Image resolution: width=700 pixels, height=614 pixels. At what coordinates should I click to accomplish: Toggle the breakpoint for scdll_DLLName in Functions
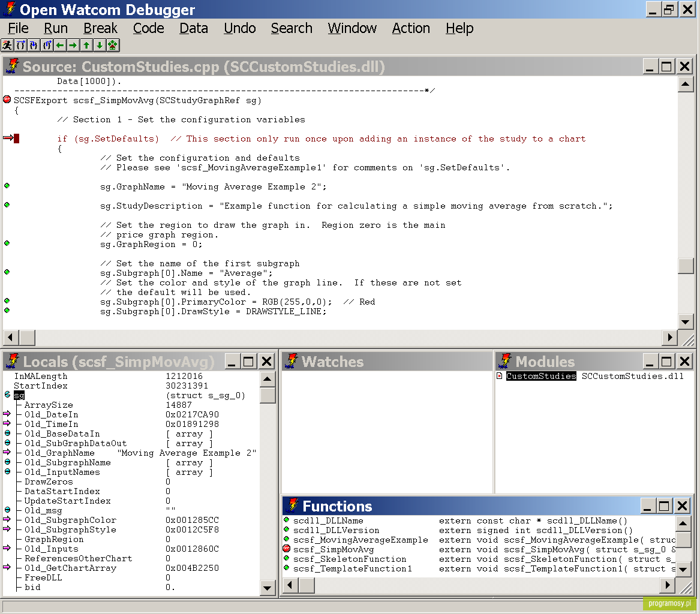(x=286, y=519)
